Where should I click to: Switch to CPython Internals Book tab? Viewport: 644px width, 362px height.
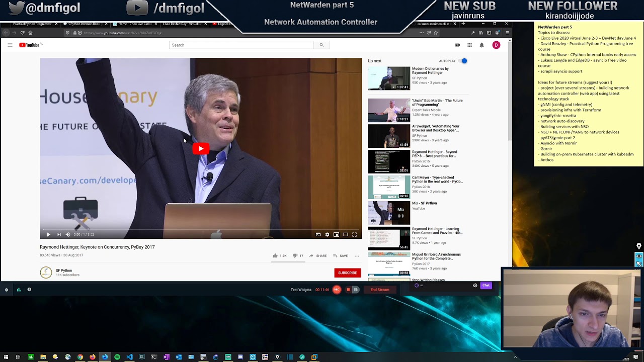tap(84, 24)
